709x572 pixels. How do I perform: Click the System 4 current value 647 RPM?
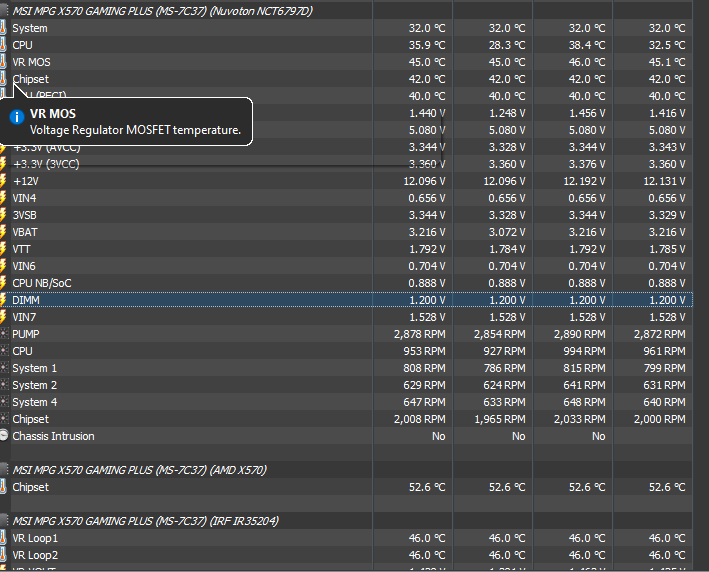425,402
